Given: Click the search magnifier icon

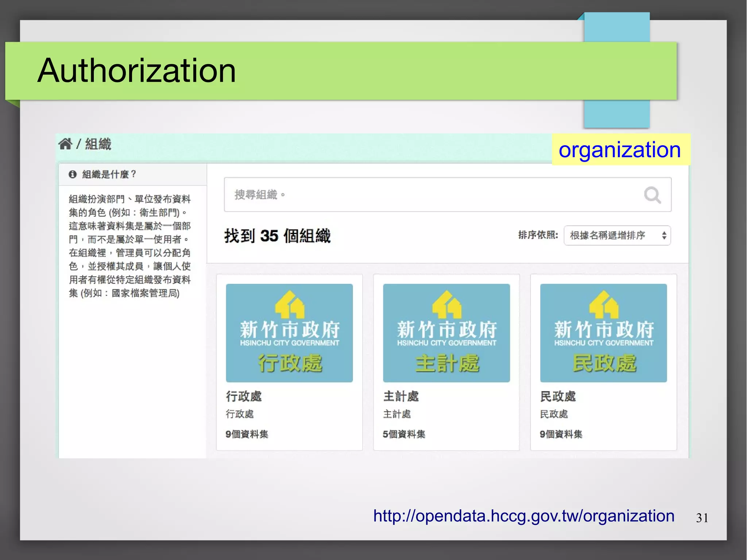Looking at the screenshot, I should pos(652,195).
